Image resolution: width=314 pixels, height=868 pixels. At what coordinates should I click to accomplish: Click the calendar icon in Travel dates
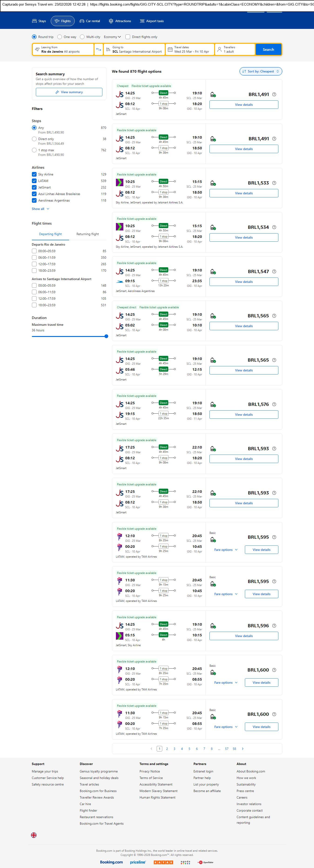[170, 50]
